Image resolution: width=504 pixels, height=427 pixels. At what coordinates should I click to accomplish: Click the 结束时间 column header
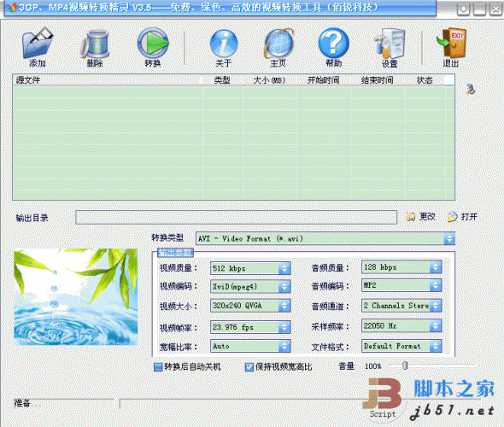coord(378,80)
